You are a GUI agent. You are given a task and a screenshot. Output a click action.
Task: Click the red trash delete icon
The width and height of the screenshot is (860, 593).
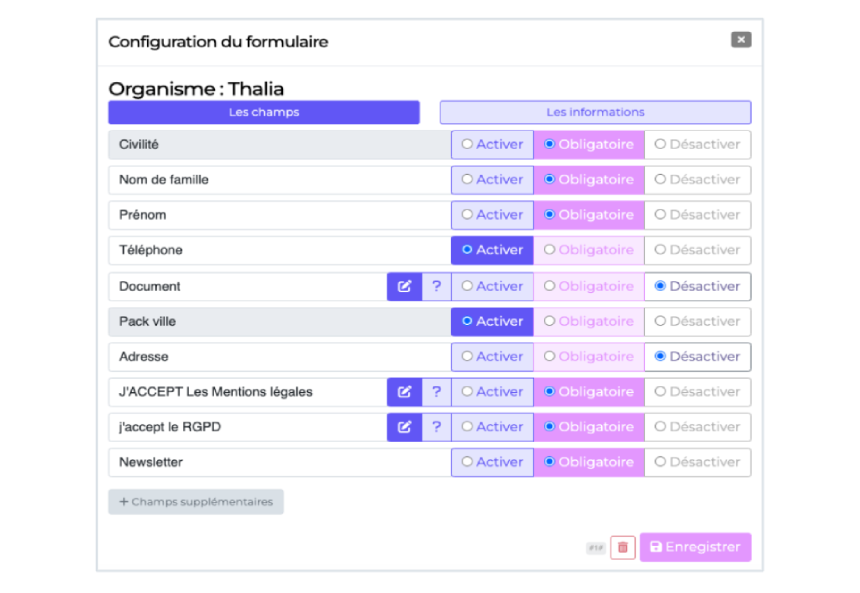pos(622,547)
